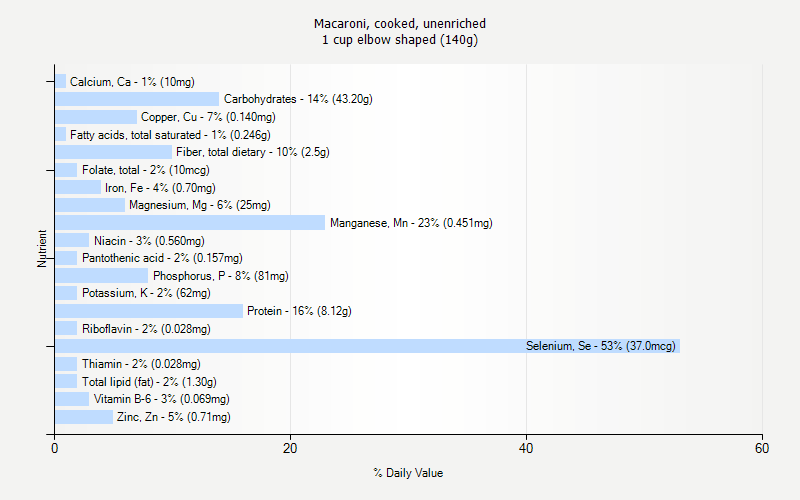Click the x-axis tick label 20

point(290,448)
